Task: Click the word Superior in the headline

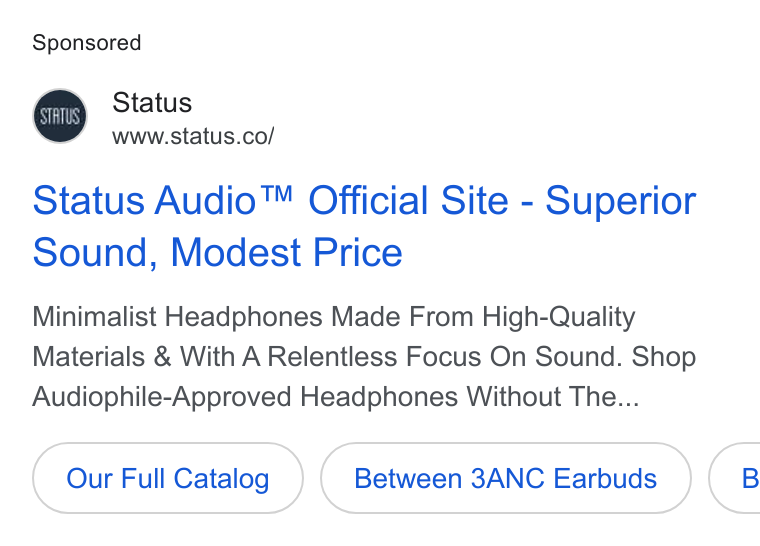Action: click(621, 200)
